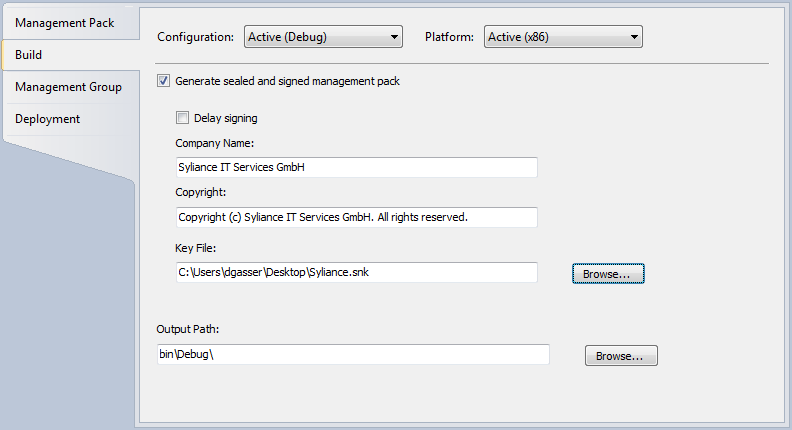Enable the Delay signing checkbox
Viewport: 792px width, 430px height.
tap(182, 117)
